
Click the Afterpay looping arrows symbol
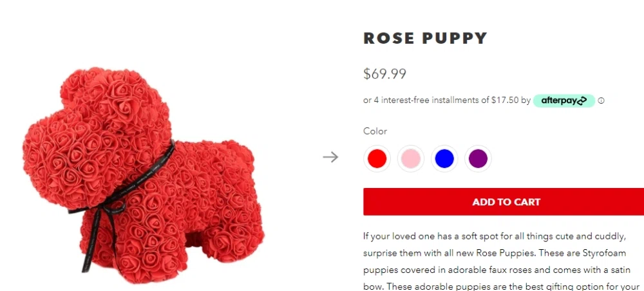[582, 100]
